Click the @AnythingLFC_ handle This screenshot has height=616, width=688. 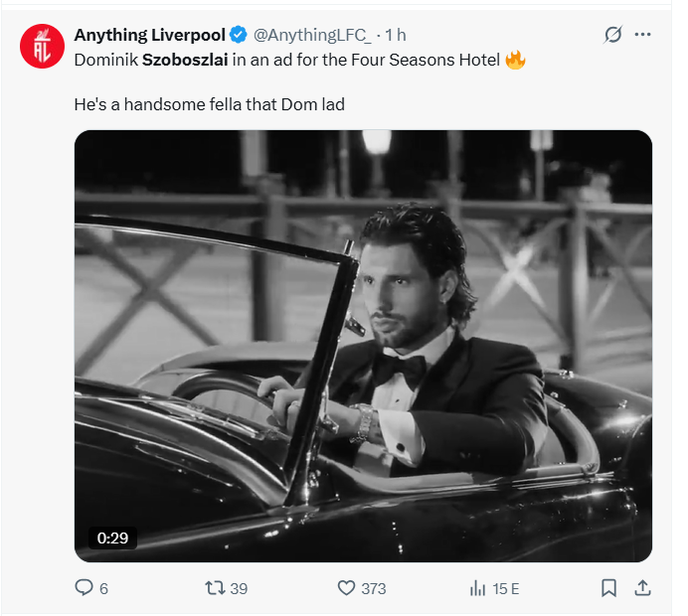pyautogui.click(x=312, y=36)
